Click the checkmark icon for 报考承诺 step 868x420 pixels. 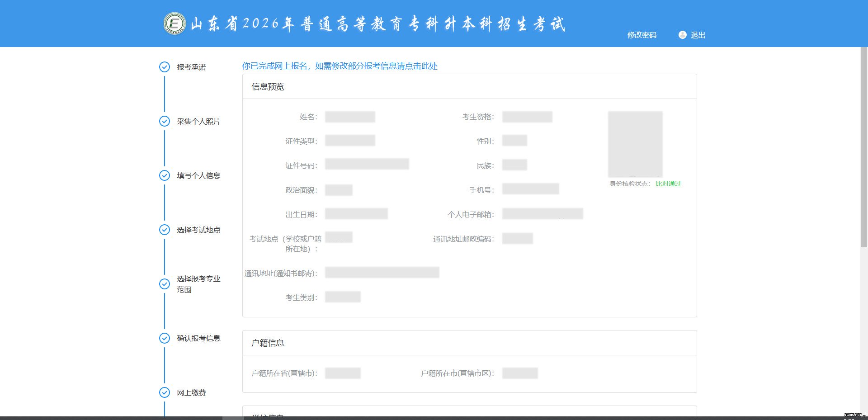165,67
